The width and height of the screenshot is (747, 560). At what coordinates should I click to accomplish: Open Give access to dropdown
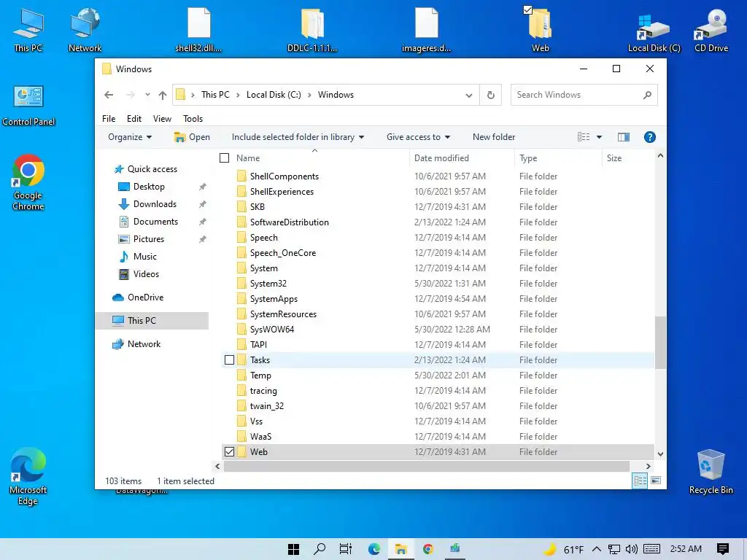(418, 137)
